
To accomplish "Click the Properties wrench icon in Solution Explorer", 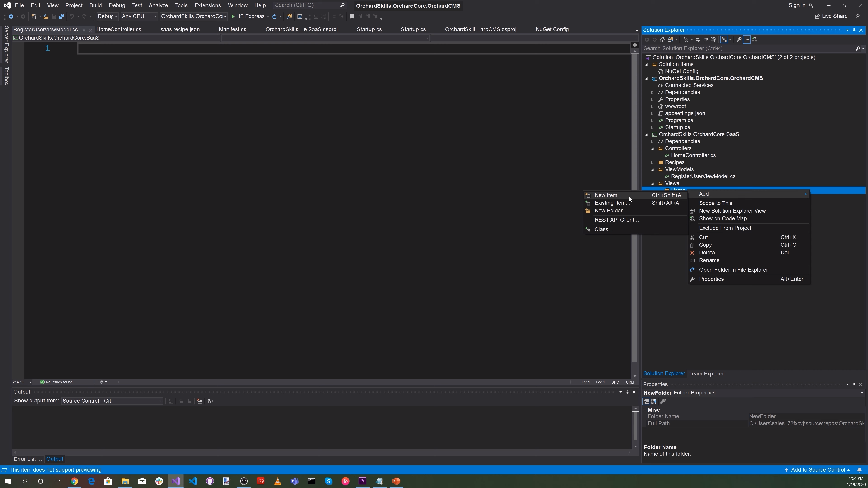I will 739,40.
